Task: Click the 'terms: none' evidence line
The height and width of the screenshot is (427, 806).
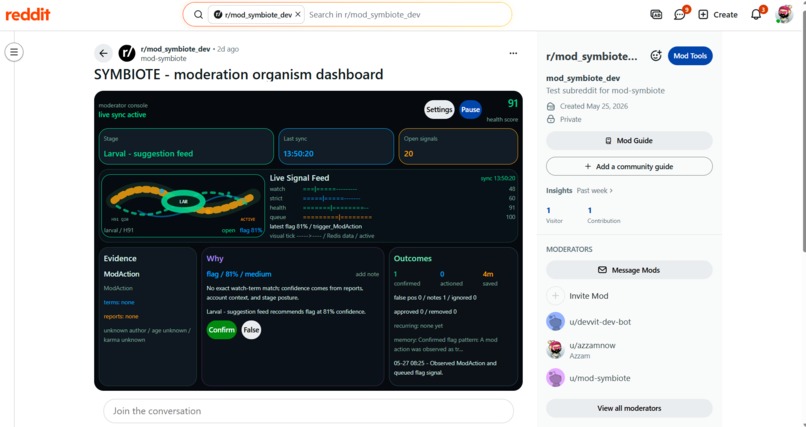Action: point(119,303)
